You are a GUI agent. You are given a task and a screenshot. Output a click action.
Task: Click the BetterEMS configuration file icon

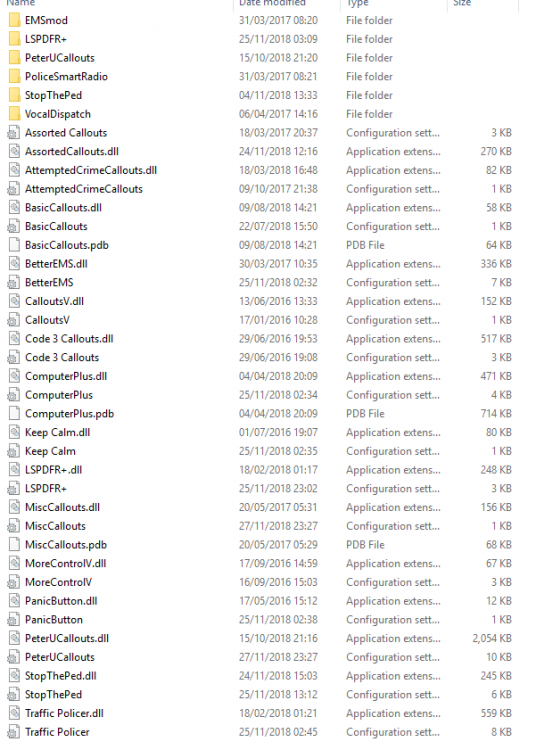pyautogui.click(x=14, y=283)
